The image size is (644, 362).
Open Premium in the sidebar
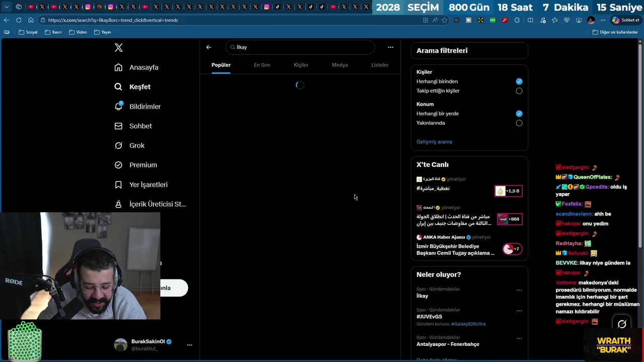click(135, 165)
